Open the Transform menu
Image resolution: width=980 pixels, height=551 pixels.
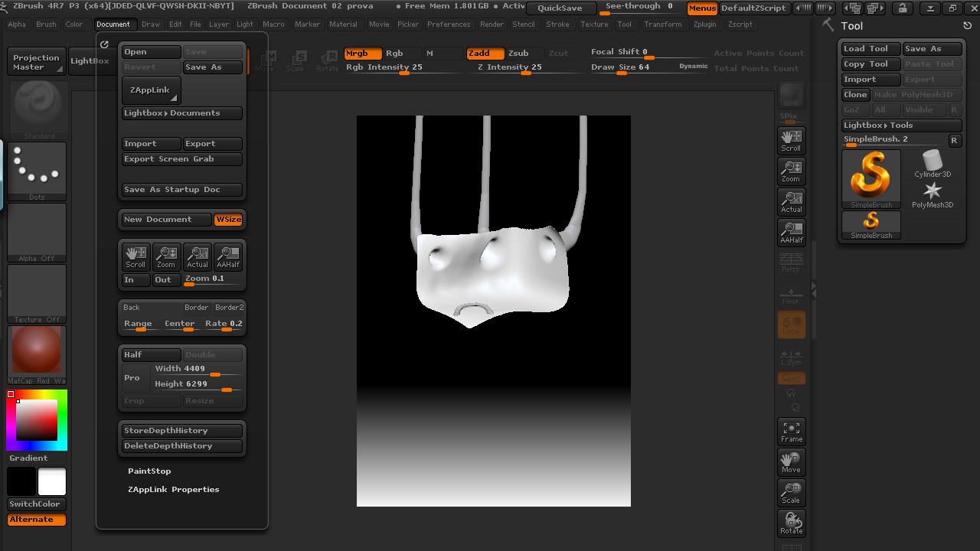point(662,24)
